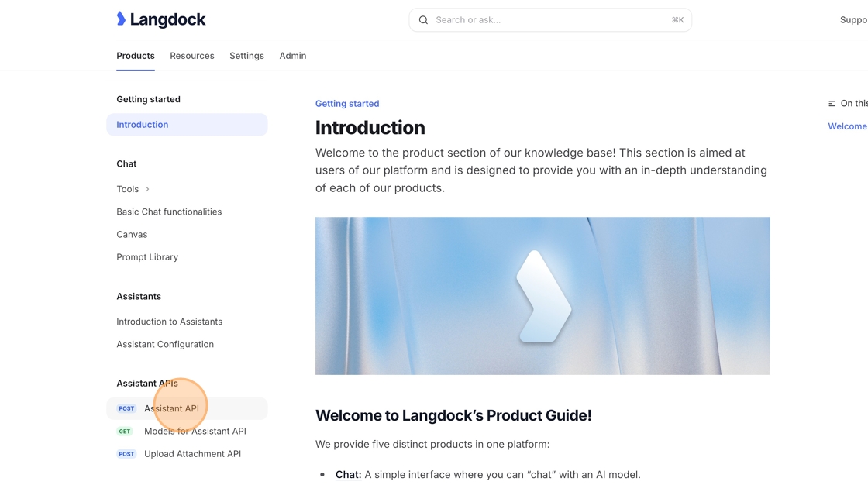The height and width of the screenshot is (485, 868).
Task: Click the Langdock logo icon
Action: (x=122, y=19)
